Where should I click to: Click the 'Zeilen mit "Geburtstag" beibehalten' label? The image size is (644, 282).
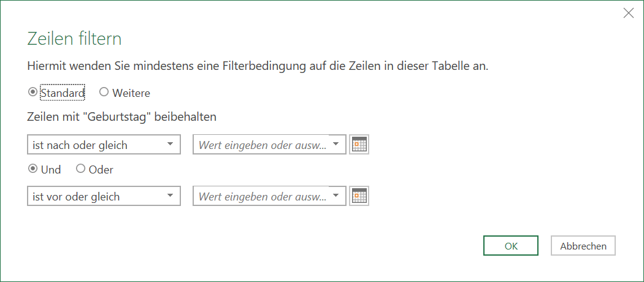pyautogui.click(x=121, y=117)
